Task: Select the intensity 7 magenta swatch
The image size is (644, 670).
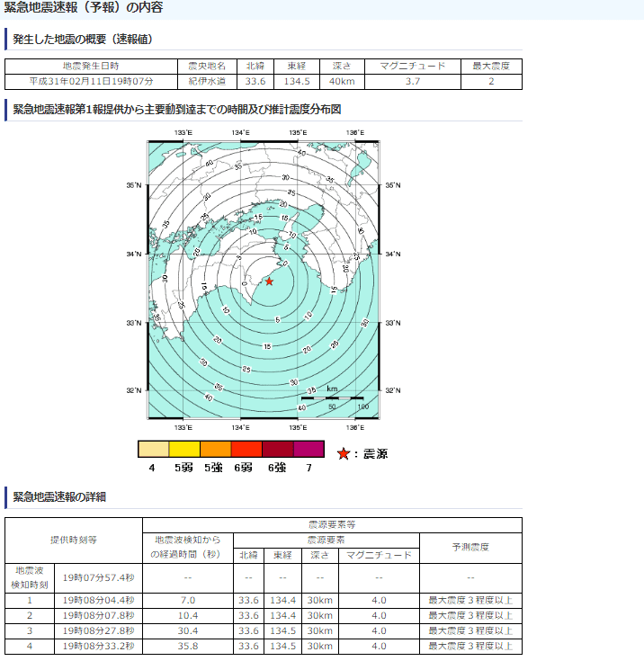Action: (x=309, y=449)
